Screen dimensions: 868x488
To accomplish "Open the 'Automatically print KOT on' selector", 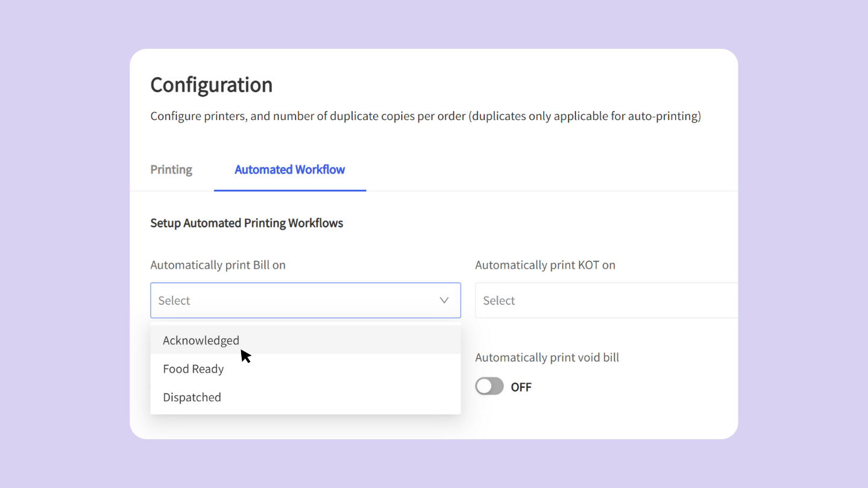I will tap(603, 300).
